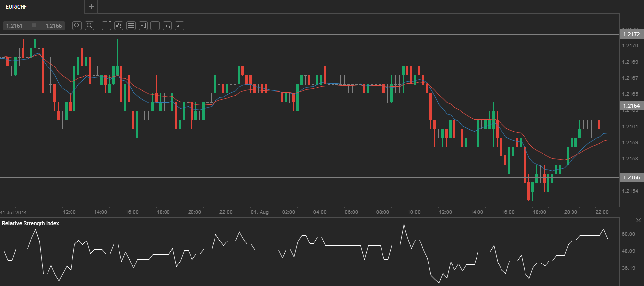Open the 15-minute timeframe selector

click(106, 26)
